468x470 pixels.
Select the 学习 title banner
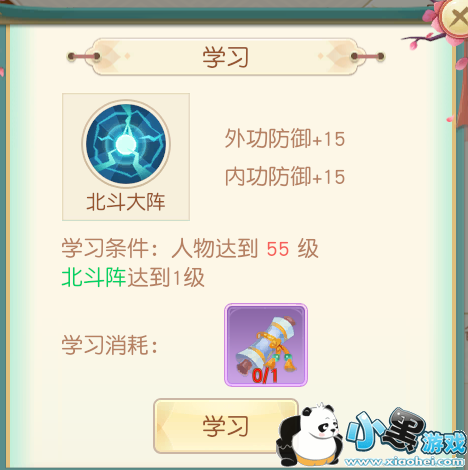(226, 57)
